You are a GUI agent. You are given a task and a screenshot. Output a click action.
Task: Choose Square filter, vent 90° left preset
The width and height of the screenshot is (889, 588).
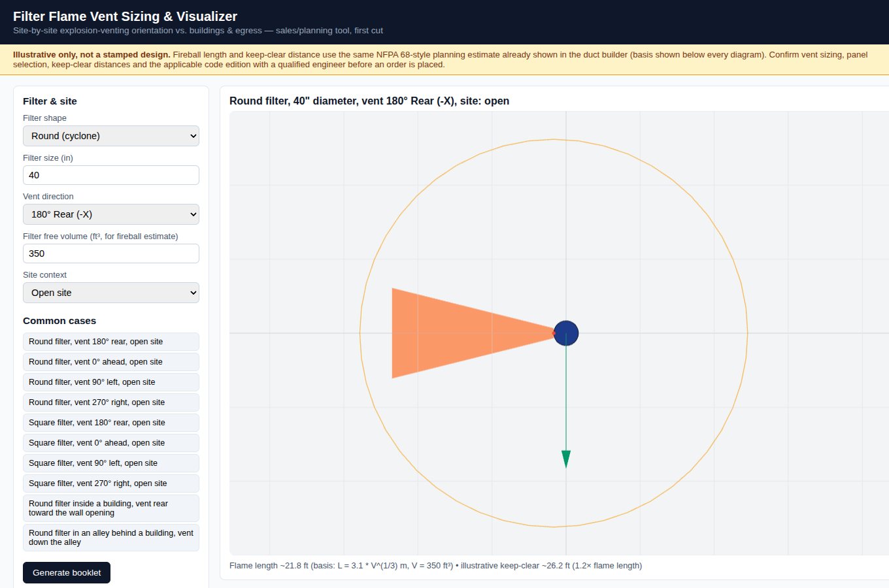point(111,463)
